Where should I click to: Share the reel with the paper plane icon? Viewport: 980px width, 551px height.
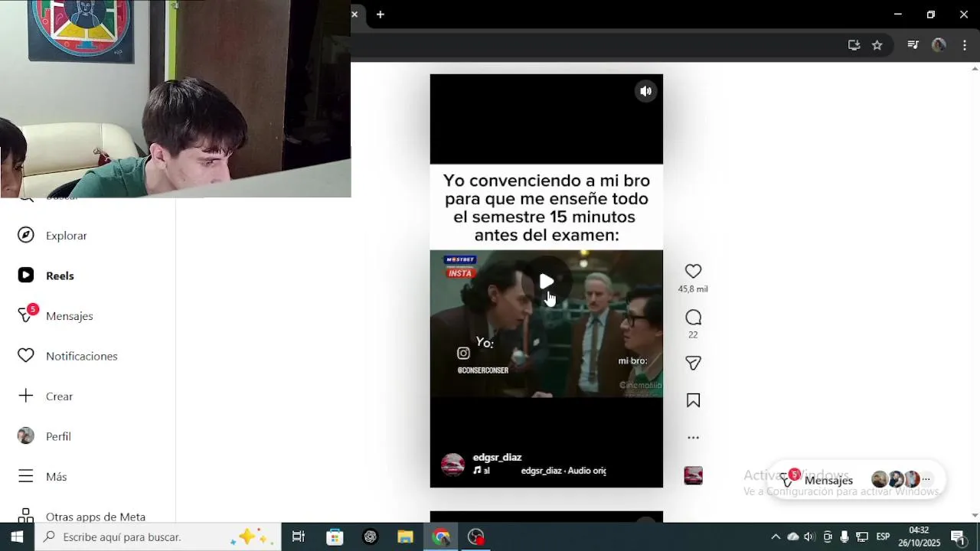pos(693,364)
